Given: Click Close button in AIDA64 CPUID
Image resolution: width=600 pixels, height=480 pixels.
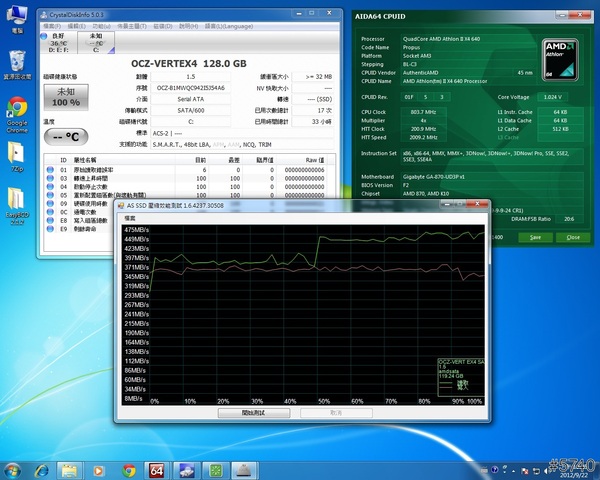Looking at the screenshot, I should click(x=573, y=237).
